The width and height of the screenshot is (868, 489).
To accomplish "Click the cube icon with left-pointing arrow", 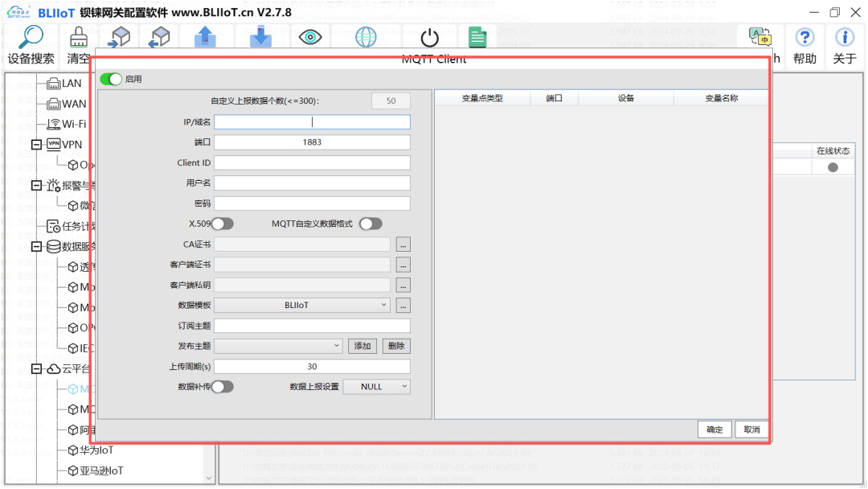I will coord(159,38).
